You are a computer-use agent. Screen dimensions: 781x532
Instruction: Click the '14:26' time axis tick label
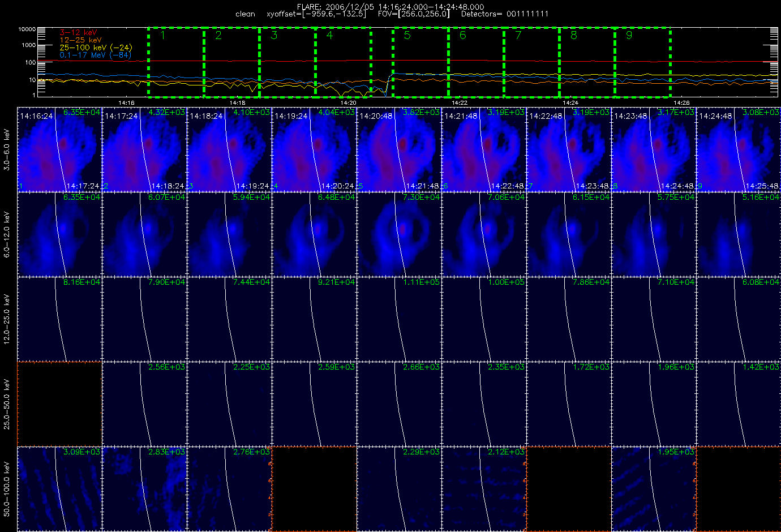[681, 102]
